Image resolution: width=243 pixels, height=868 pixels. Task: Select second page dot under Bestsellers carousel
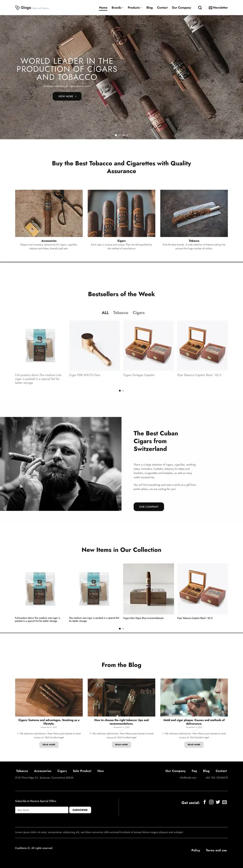[x=123, y=391]
